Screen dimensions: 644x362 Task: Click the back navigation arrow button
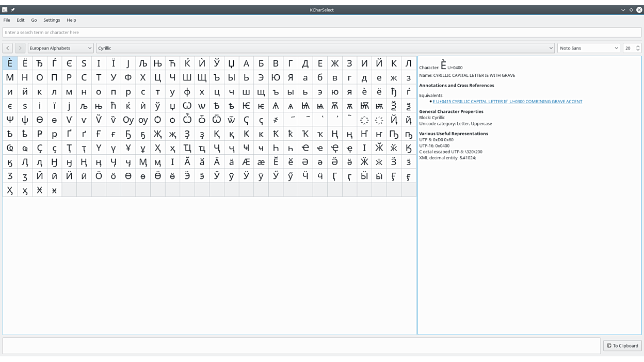[x=8, y=48]
